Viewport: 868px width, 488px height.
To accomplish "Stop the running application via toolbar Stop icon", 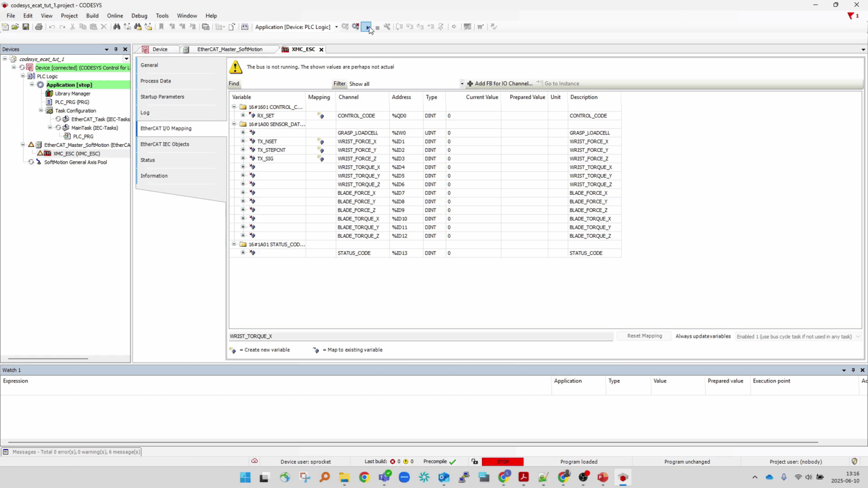I will 377,27.
